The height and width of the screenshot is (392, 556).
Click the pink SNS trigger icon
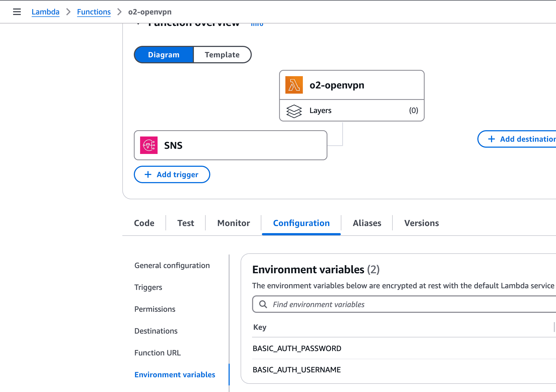(149, 145)
